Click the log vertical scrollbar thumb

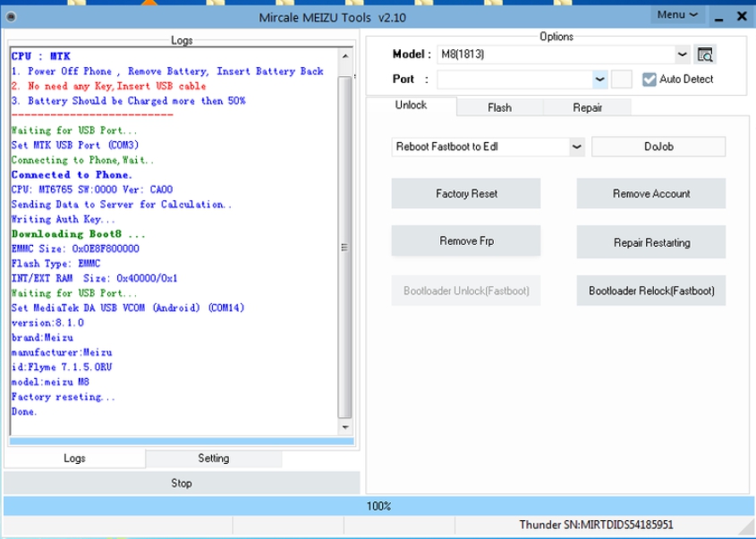click(x=344, y=247)
